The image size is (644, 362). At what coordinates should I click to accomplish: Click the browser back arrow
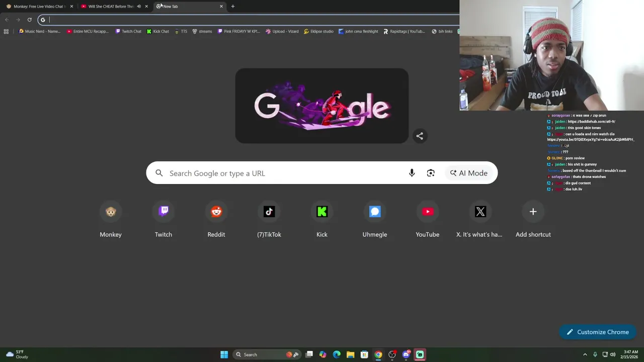[x=7, y=20]
